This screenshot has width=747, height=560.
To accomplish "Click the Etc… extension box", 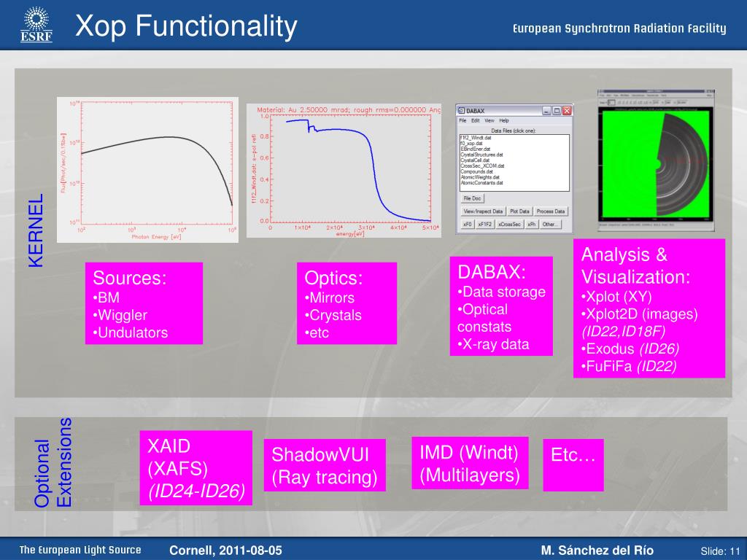I will click(x=573, y=465).
